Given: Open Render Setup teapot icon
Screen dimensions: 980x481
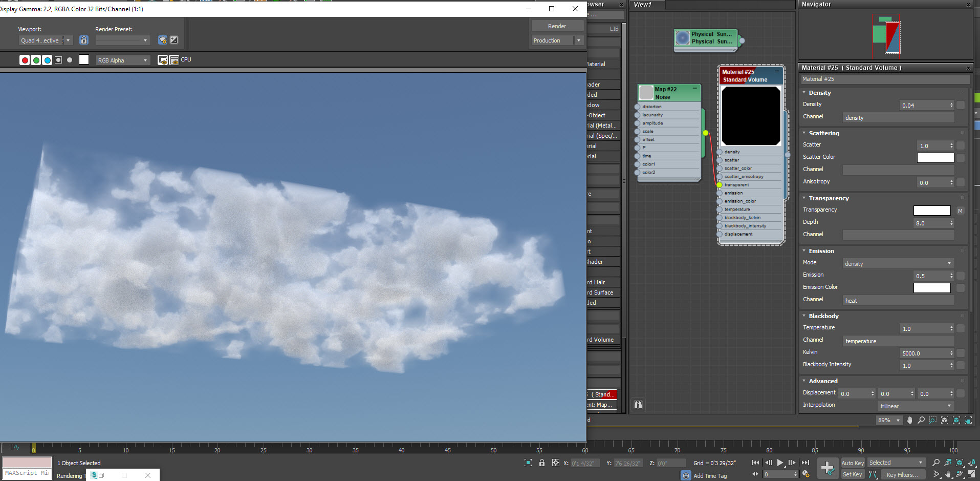Looking at the screenshot, I should point(163,40).
